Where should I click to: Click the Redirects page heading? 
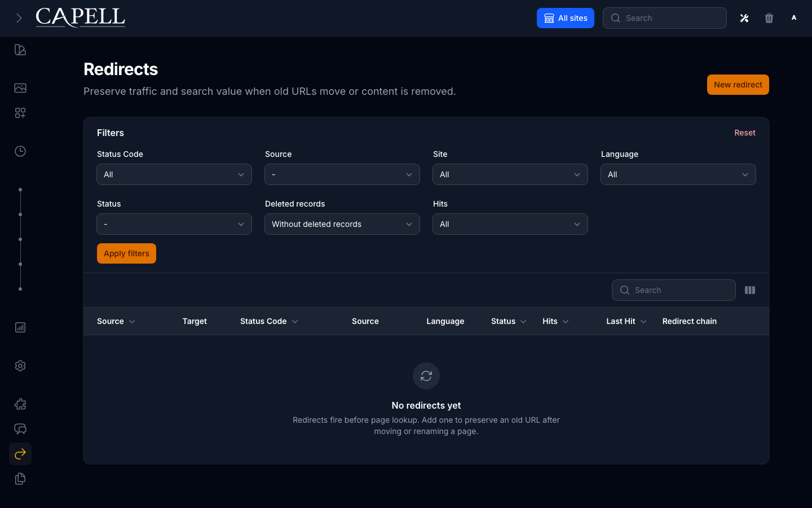pyautogui.click(x=121, y=69)
